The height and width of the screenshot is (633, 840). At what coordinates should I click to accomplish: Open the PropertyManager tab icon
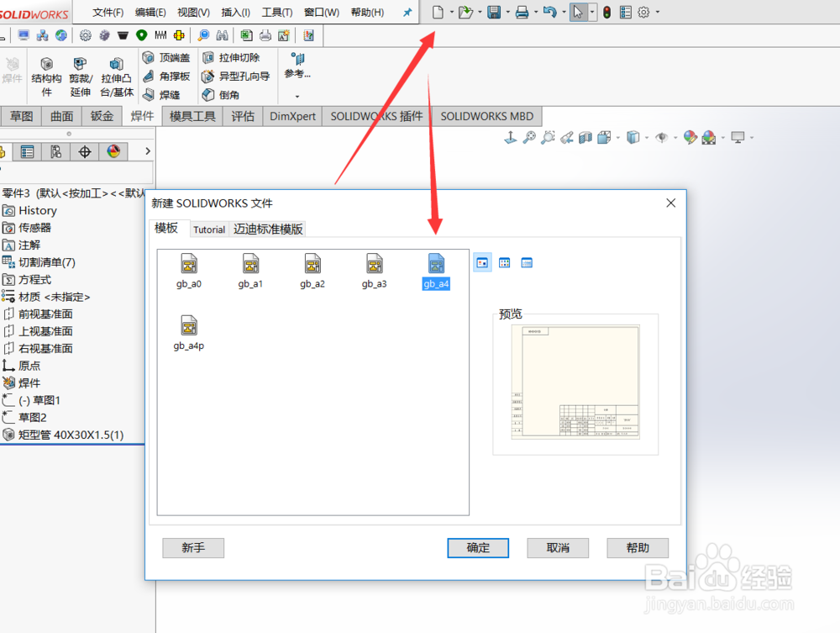[x=28, y=151]
